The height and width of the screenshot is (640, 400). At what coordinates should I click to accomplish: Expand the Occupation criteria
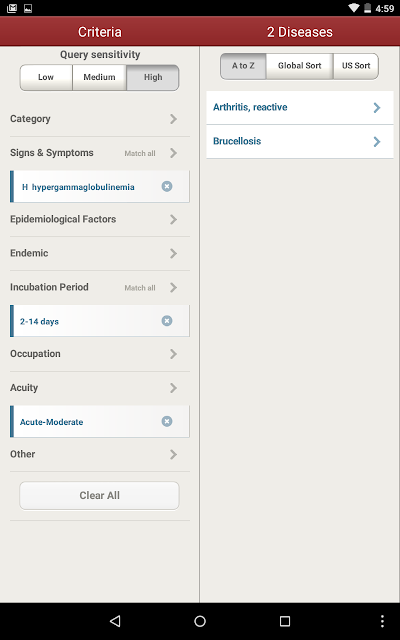[100, 353]
